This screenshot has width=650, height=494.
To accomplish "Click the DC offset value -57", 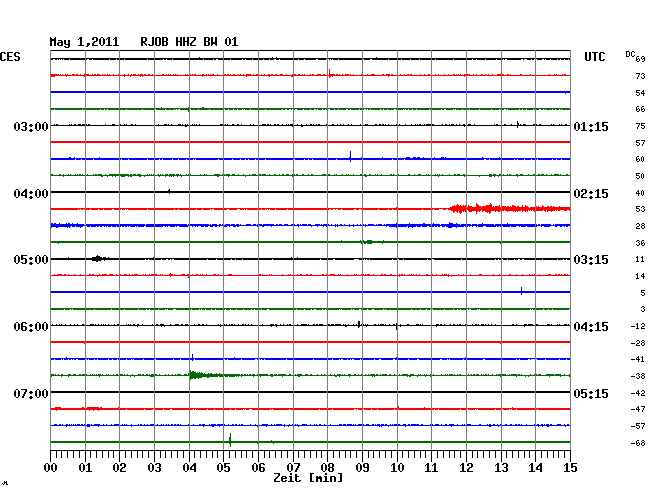I will point(638,426).
